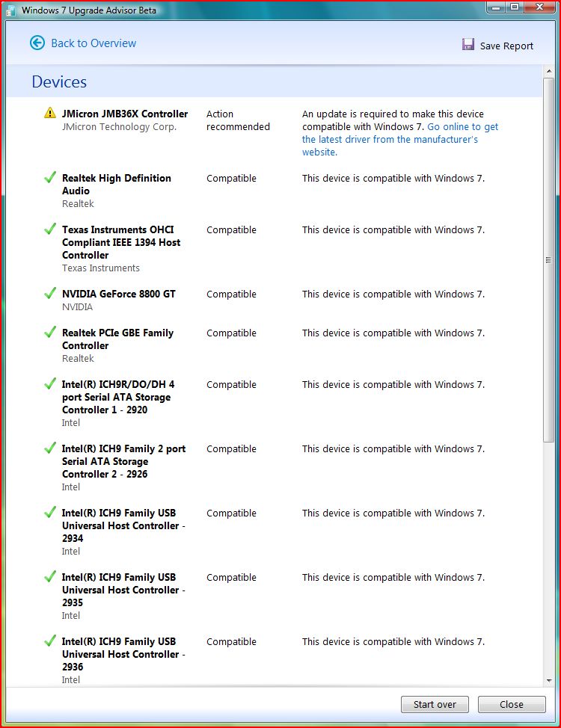Viewport: 561px width, 728px height.
Task: Click the Save Report text link
Action: [x=506, y=46]
